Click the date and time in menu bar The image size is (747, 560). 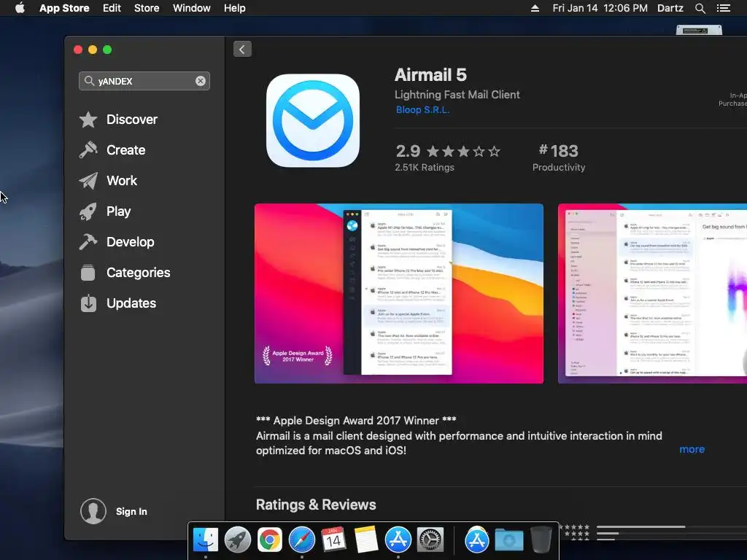pyautogui.click(x=600, y=8)
